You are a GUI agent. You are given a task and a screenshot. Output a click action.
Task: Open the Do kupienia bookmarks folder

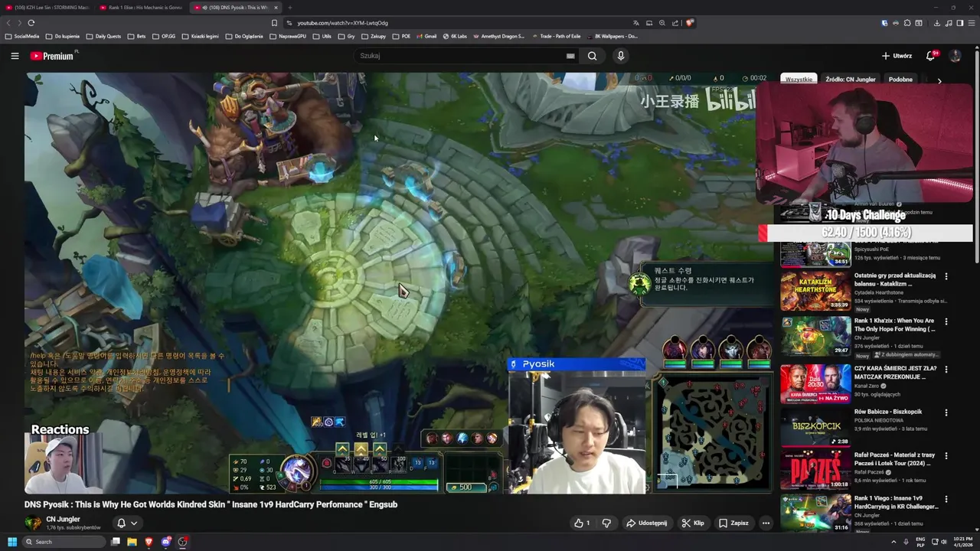pos(63,36)
